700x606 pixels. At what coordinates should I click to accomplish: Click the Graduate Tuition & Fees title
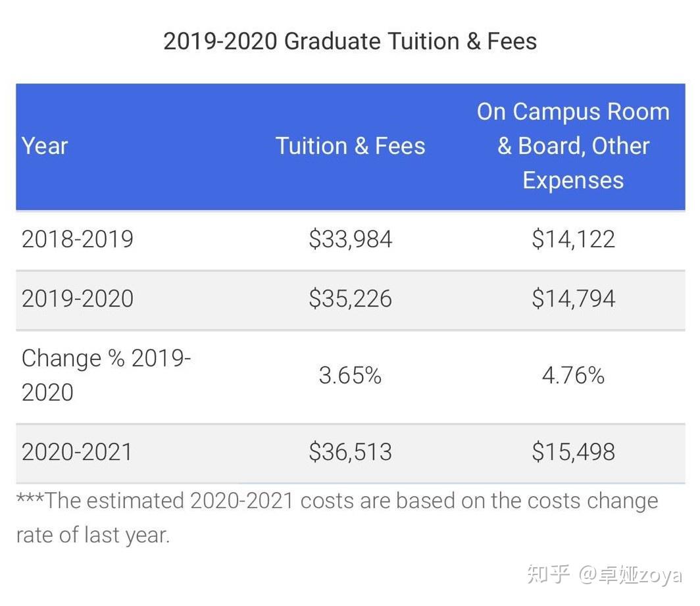(x=350, y=41)
